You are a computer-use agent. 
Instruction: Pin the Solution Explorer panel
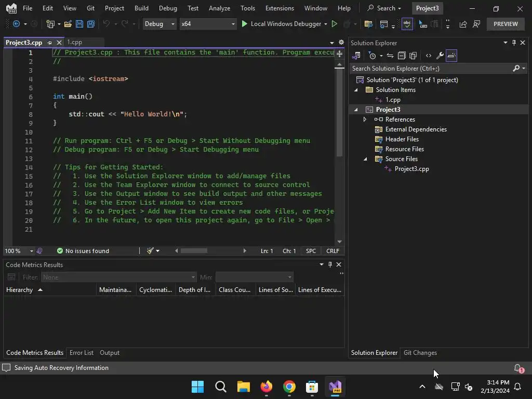(x=514, y=43)
